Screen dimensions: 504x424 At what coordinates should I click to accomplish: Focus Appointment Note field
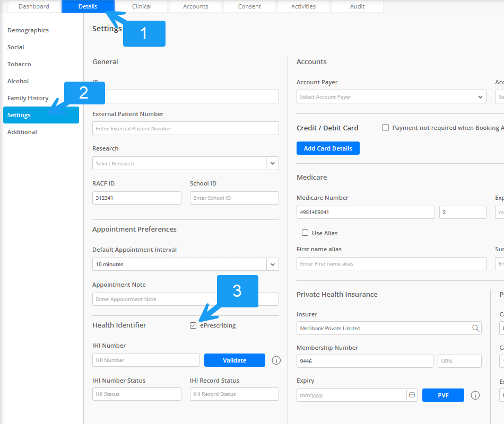point(186,299)
